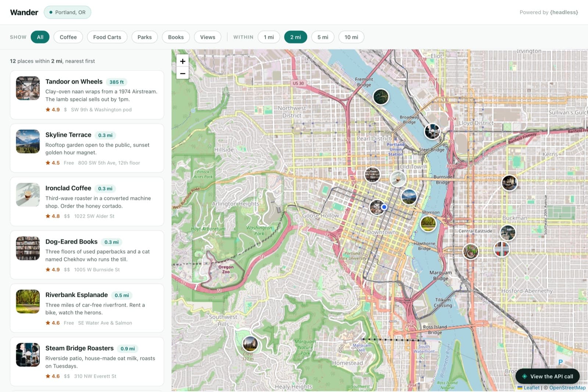Click the address 310 NW Everett St
The height and width of the screenshot is (392, 588).
95,376
